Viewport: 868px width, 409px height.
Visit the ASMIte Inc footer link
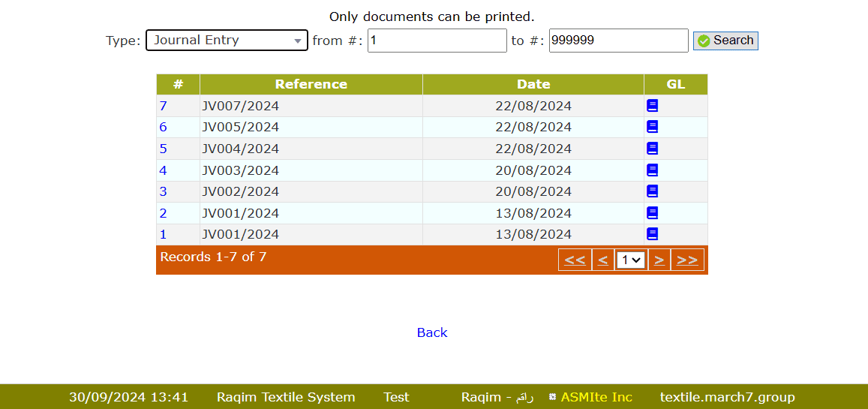pos(596,397)
